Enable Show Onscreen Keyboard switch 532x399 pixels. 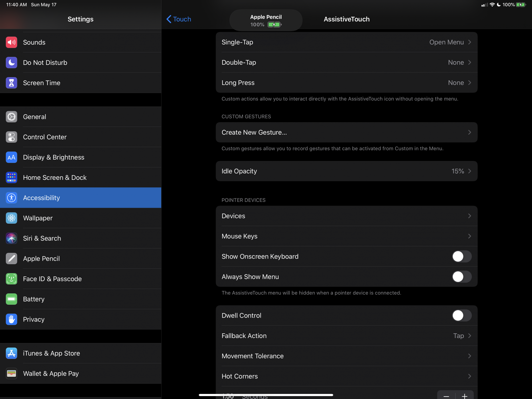click(462, 256)
